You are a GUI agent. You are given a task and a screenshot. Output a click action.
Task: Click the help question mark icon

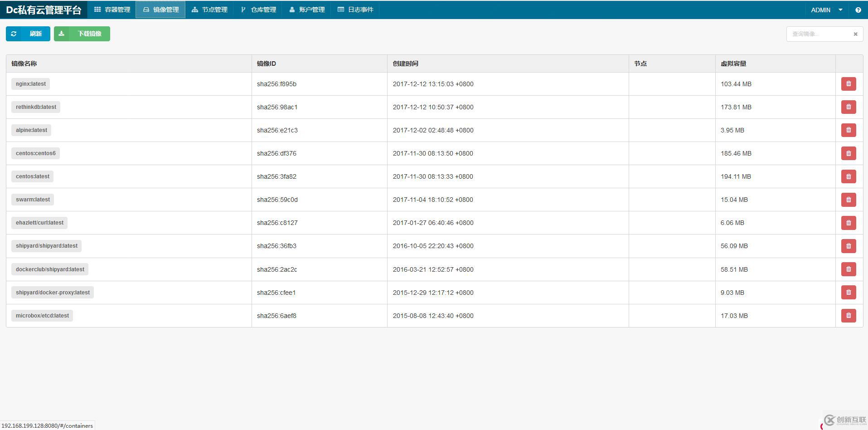pos(858,10)
